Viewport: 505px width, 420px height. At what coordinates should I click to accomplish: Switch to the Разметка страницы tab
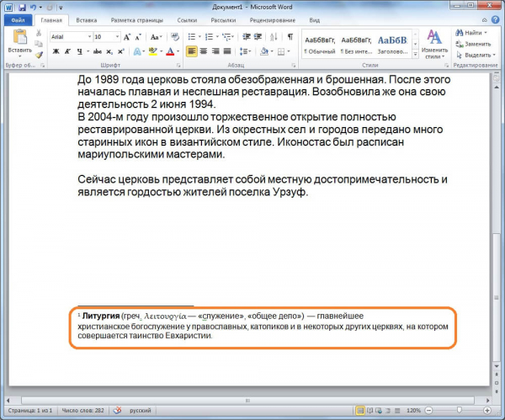point(137,20)
